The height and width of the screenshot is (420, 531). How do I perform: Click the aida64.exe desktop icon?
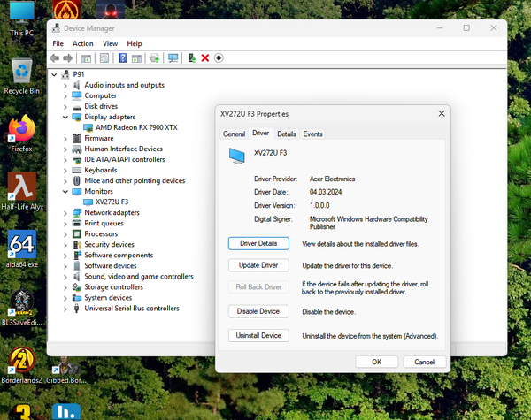coord(21,249)
